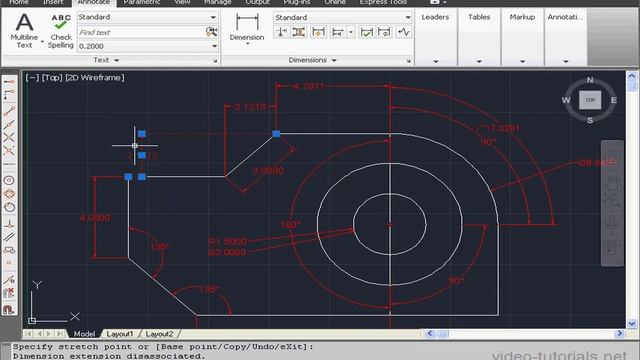Click the Find text search icon
The width and height of the screenshot is (640, 360).
pyautogui.click(x=211, y=32)
